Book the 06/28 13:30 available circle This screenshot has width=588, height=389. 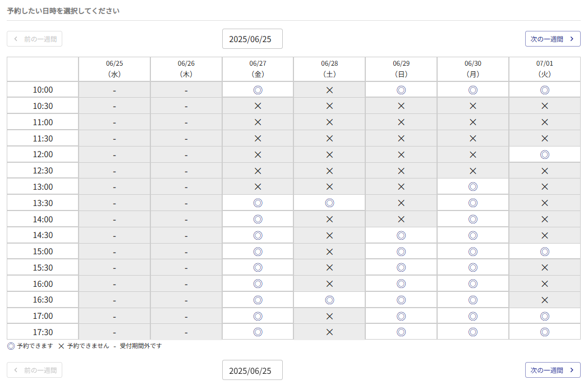pos(329,203)
